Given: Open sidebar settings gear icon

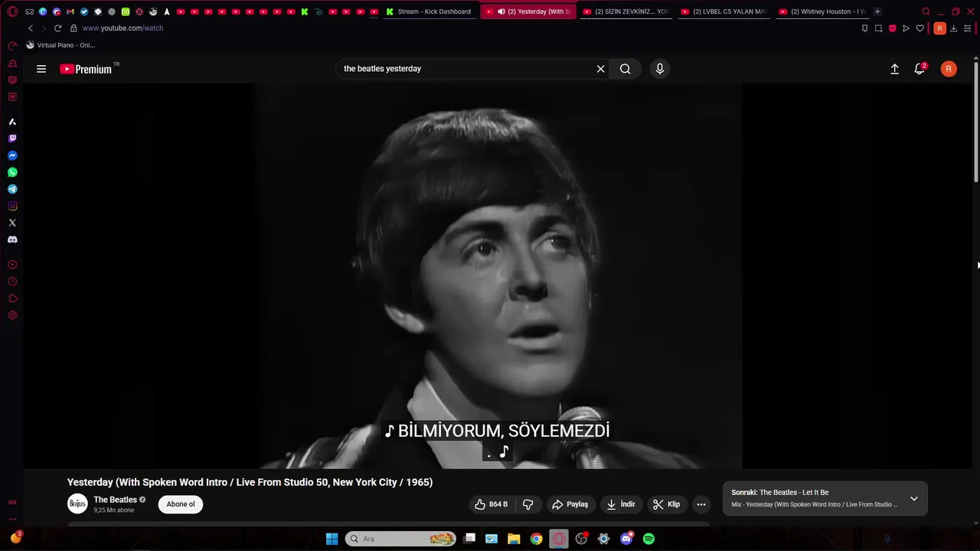Looking at the screenshot, I should [12, 315].
